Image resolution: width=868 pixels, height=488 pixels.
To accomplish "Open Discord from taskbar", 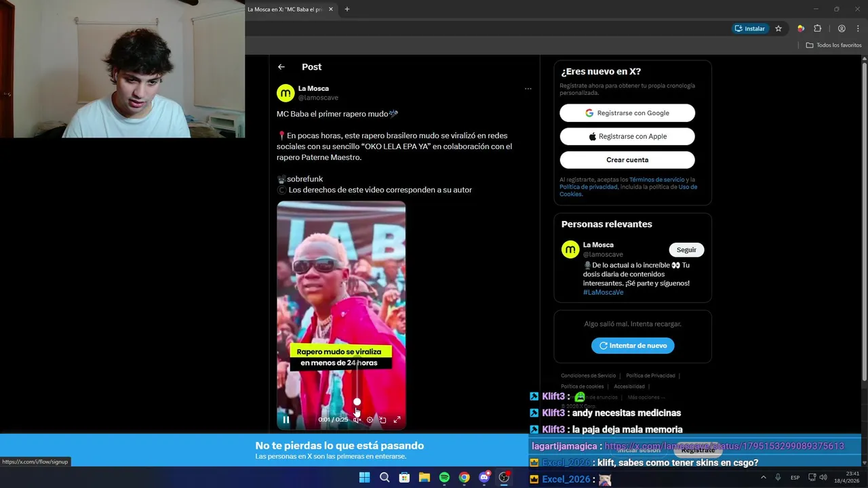I will 484,478.
